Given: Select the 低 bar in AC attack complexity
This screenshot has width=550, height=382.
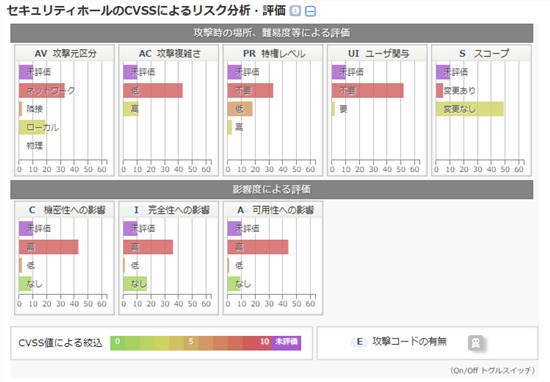Looking at the screenshot, I should [x=153, y=91].
